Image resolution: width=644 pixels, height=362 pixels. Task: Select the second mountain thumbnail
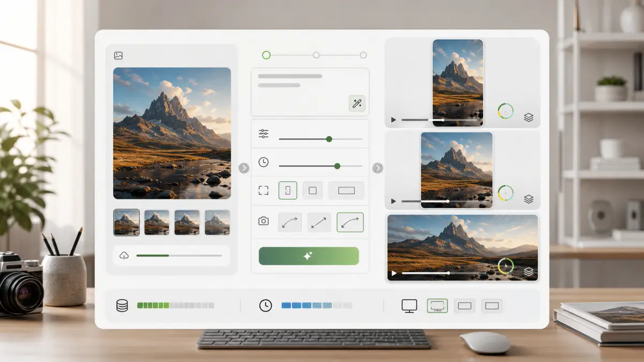(157, 223)
